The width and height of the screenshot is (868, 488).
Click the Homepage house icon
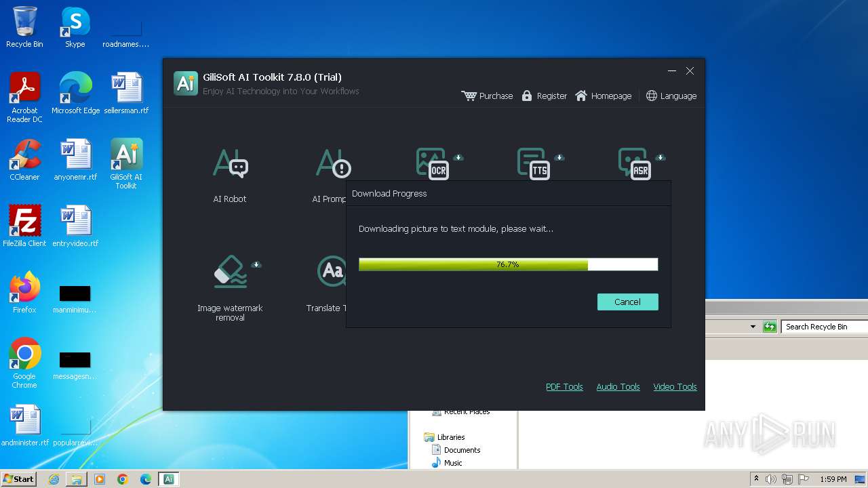click(x=581, y=96)
